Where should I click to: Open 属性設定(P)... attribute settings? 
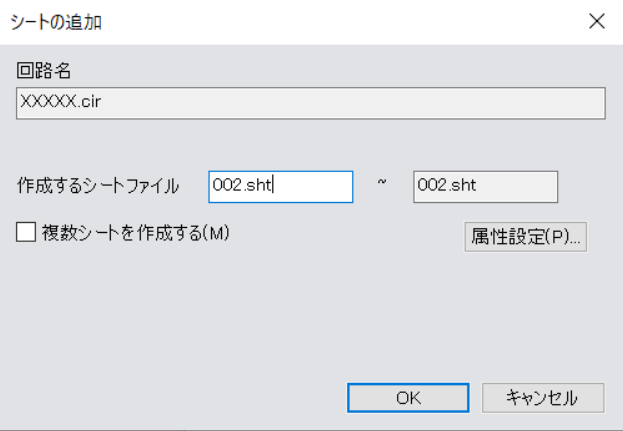[525, 237]
